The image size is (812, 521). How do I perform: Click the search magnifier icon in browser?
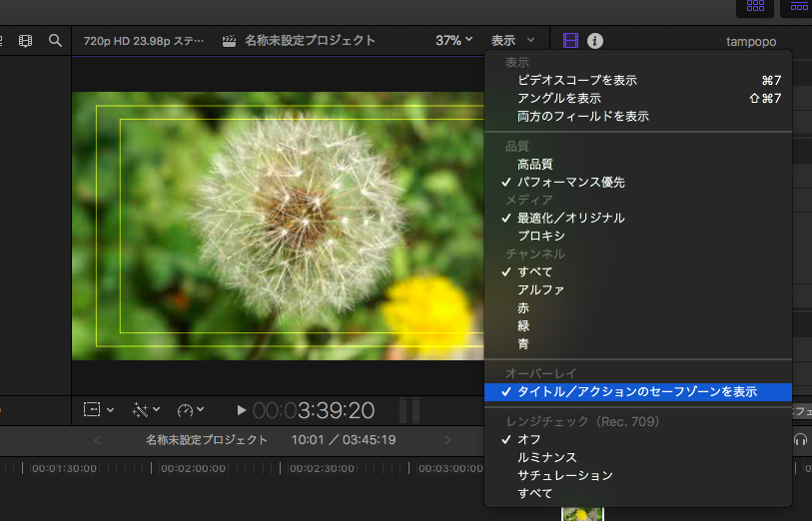55,41
